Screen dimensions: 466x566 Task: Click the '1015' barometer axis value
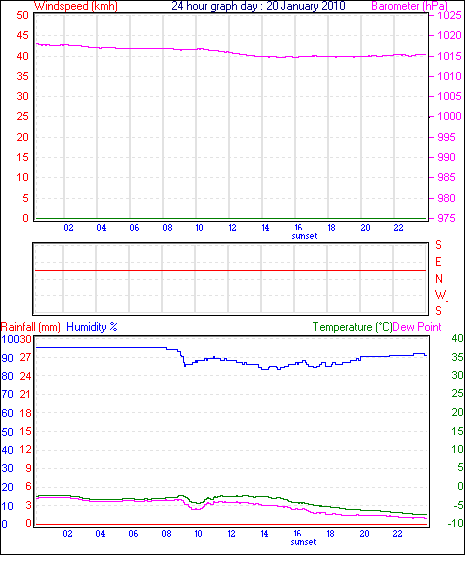pos(449,56)
